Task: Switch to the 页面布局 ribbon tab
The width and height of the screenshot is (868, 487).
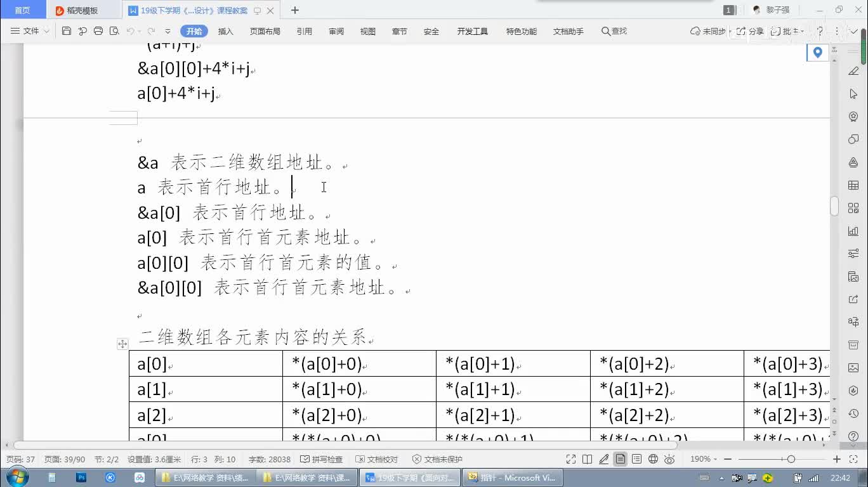Action: pos(265,31)
